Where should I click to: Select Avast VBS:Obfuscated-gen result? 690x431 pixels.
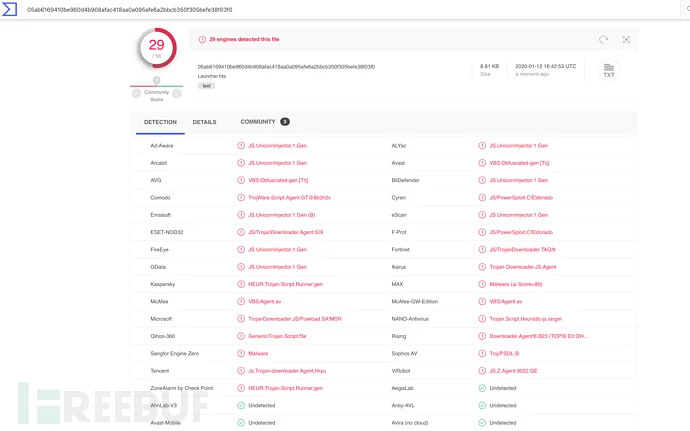pyautogui.click(x=519, y=163)
